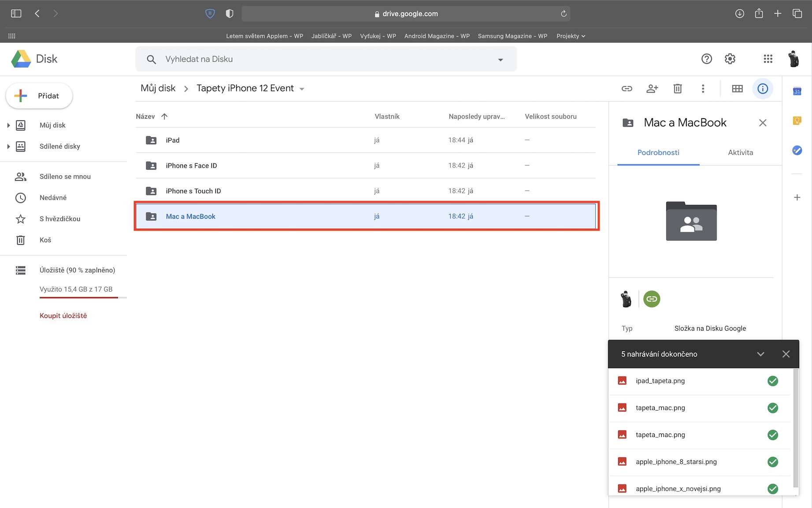This screenshot has width=812, height=508.
Task: Toggle the details info panel button
Action: tap(763, 89)
